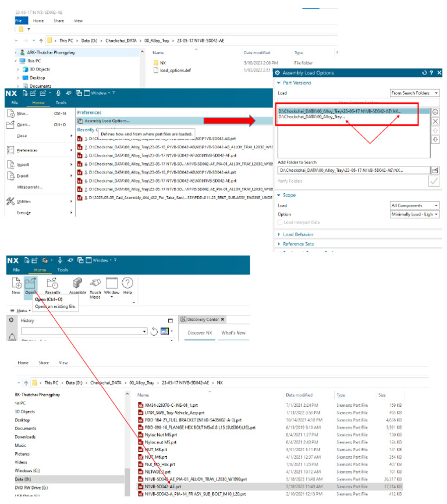Move search folder down with arrow icon

coord(435,140)
